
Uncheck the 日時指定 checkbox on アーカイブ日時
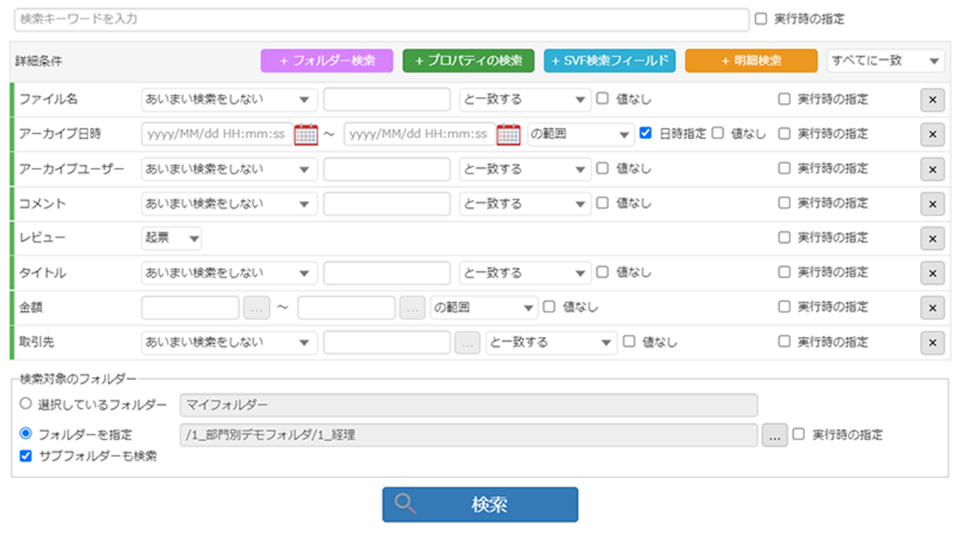pyautogui.click(x=646, y=134)
